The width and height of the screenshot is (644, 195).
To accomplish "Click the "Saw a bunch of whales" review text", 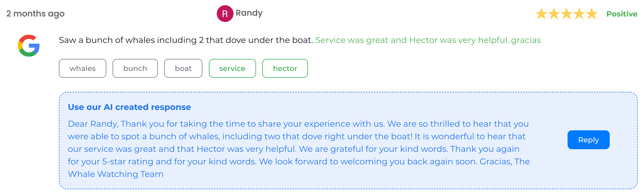I will pyautogui.click(x=186, y=40).
